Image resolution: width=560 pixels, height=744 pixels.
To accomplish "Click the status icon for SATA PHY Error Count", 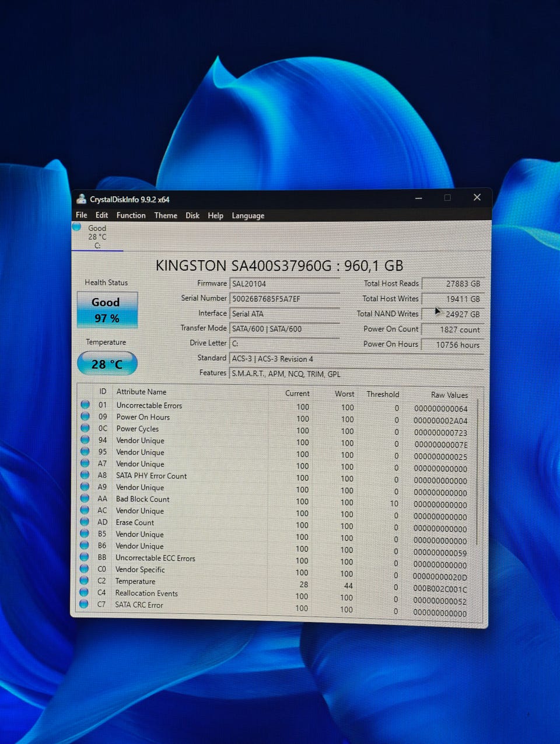I will [85, 475].
